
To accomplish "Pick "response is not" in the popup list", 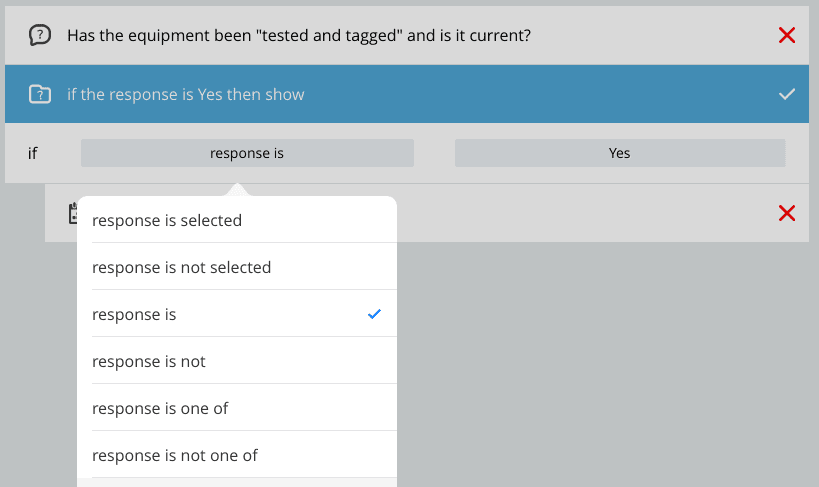I will click(x=149, y=361).
